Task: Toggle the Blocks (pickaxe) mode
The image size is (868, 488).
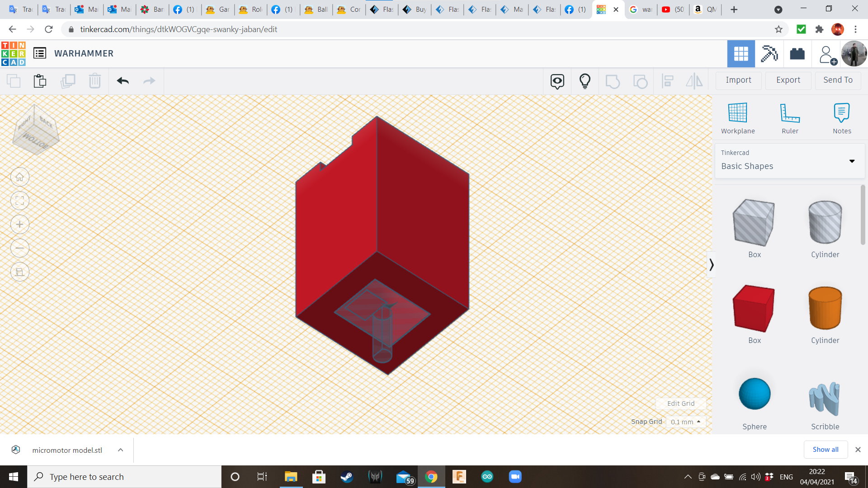Action: (x=769, y=54)
